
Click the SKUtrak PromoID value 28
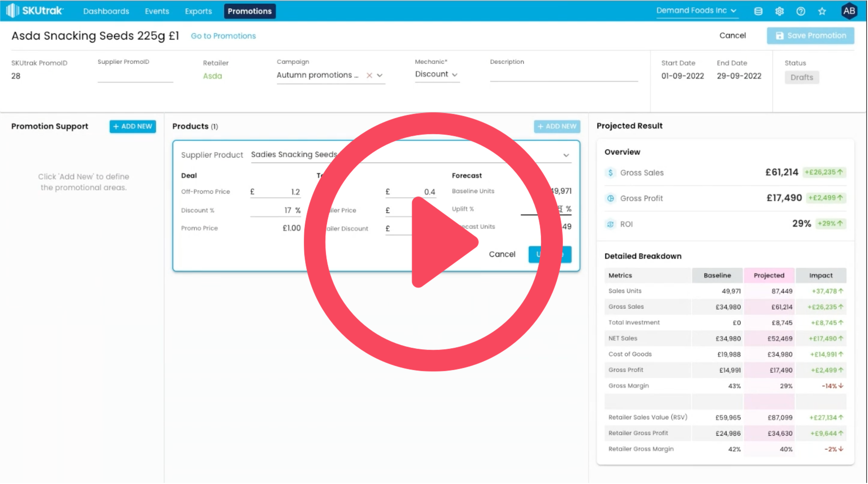15,76
